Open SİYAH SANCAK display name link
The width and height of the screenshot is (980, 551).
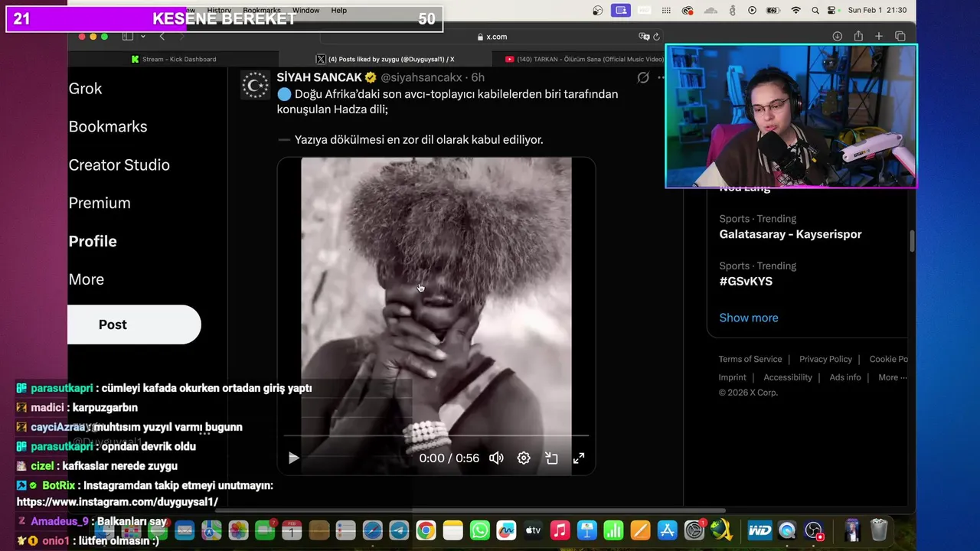(319, 77)
